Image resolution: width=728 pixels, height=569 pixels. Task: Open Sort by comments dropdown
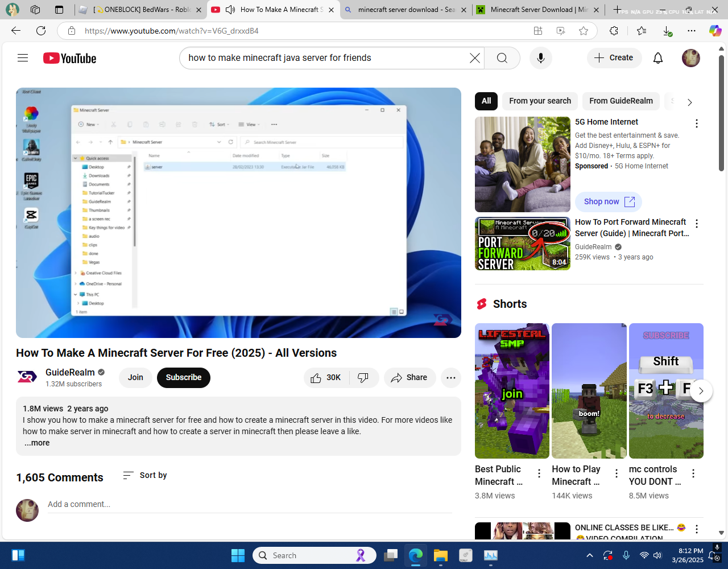[145, 475]
